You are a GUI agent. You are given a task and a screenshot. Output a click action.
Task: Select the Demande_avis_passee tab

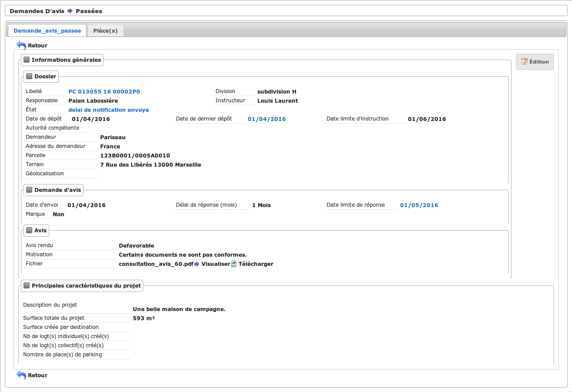pyautogui.click(x=47, y=30)
